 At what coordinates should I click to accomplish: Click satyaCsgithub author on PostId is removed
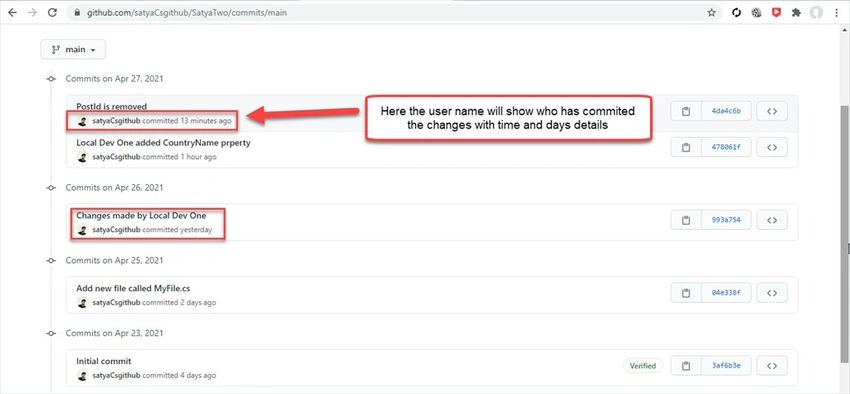point(116,121)
